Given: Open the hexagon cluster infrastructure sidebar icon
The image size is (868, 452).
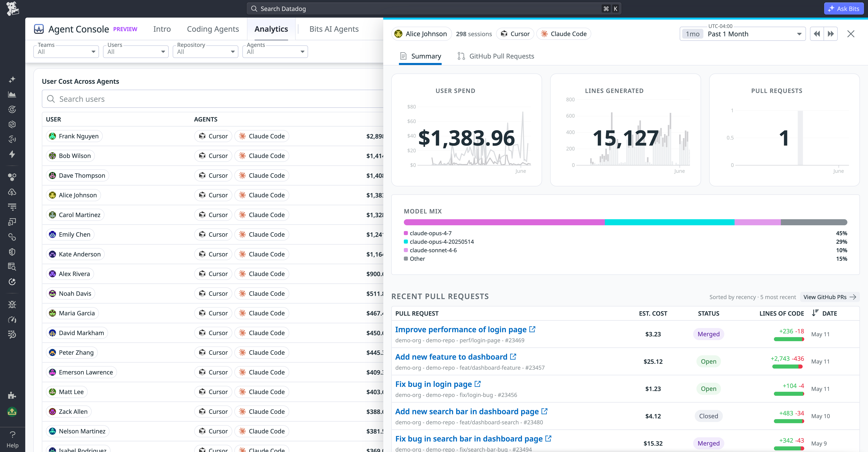Looking at the screenshot, I should 12,177.
